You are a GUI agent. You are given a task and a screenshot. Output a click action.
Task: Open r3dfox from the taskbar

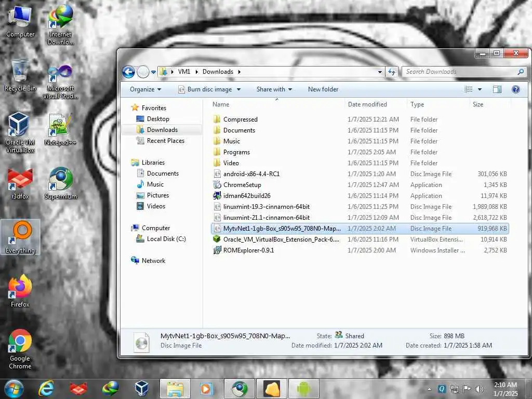78,389
